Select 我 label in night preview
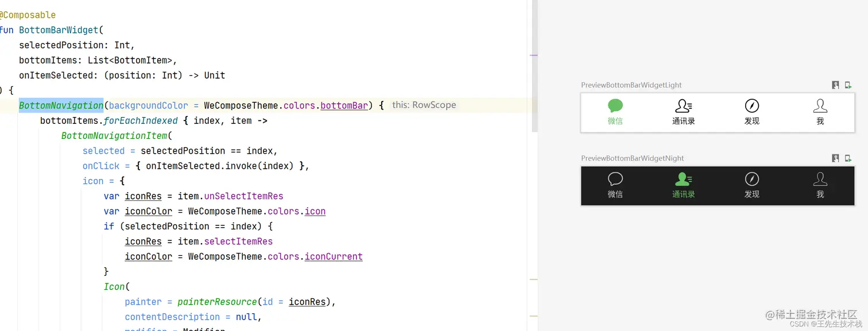Viewport: 868px width, 331px height. [820, 194]
